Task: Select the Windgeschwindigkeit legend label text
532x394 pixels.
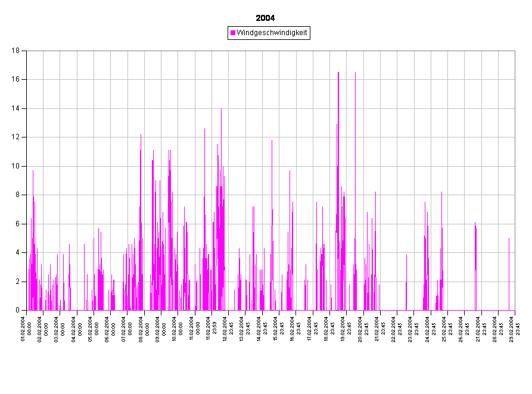Action: click(x=272, y=33)
